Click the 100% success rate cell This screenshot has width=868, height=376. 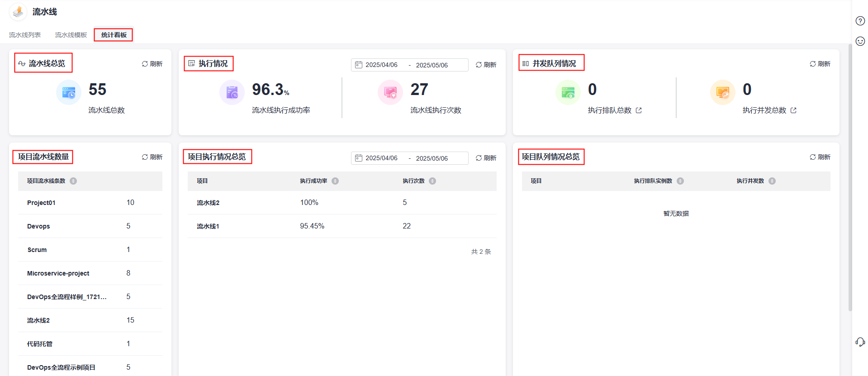[309, 203]
